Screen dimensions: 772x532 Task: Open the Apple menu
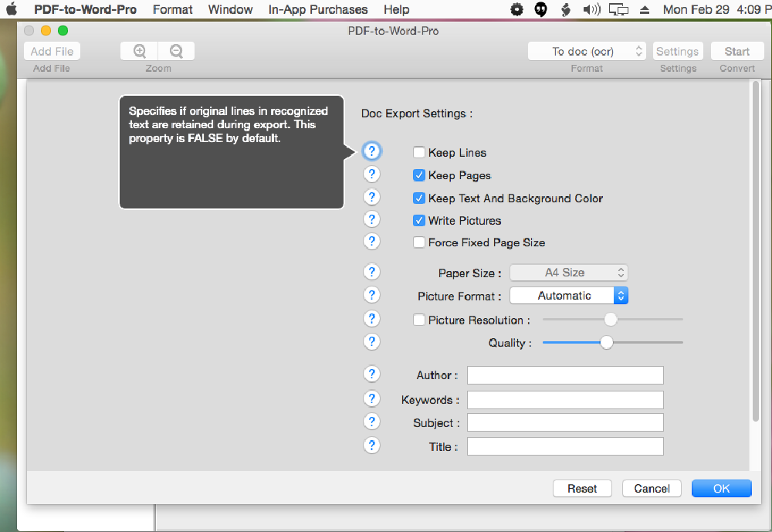[x=12, y=9]
